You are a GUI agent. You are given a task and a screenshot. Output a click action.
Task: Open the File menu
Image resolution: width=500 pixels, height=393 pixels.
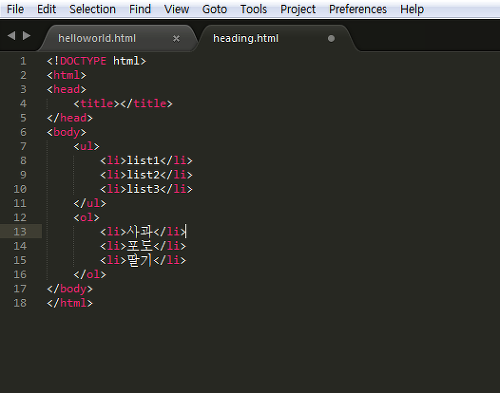point(15,9)
